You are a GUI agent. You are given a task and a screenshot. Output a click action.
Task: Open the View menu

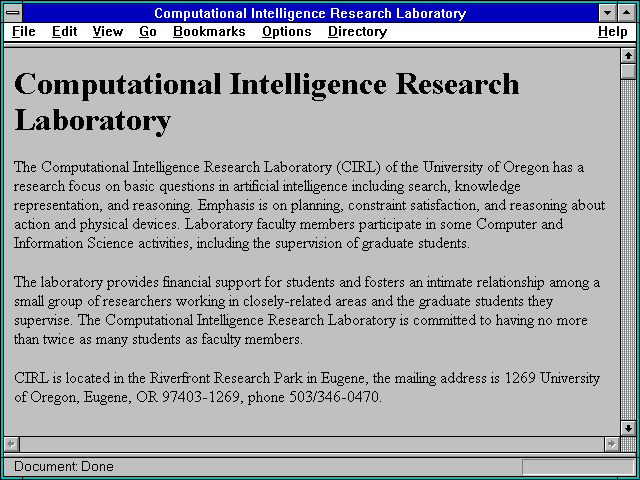pyautogui.click(x=107, y=32)
